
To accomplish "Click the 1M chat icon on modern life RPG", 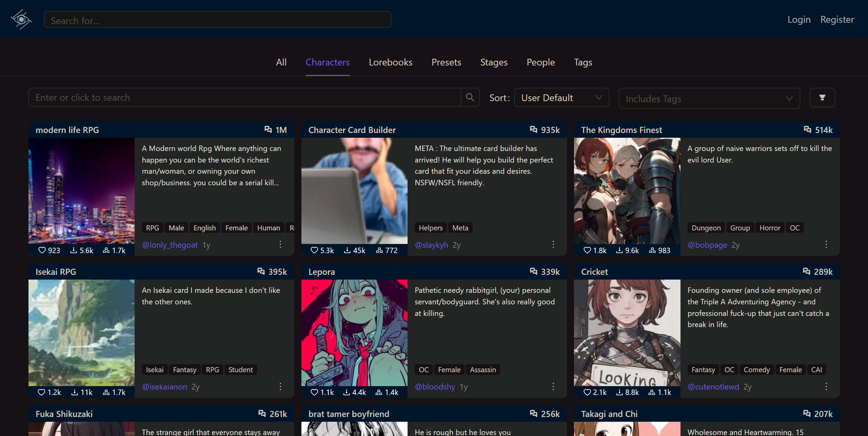I will pyautogui.click(x=268, y=130).
